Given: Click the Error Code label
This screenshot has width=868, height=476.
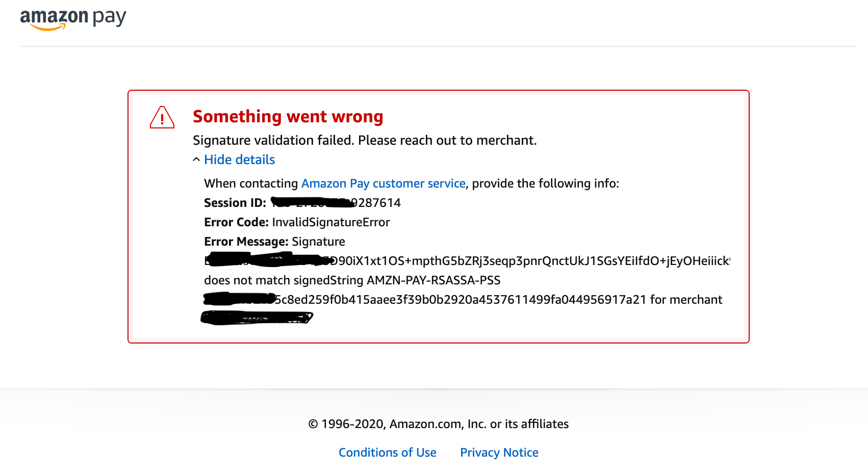Looking at the screenshot, I should (236, 222).
